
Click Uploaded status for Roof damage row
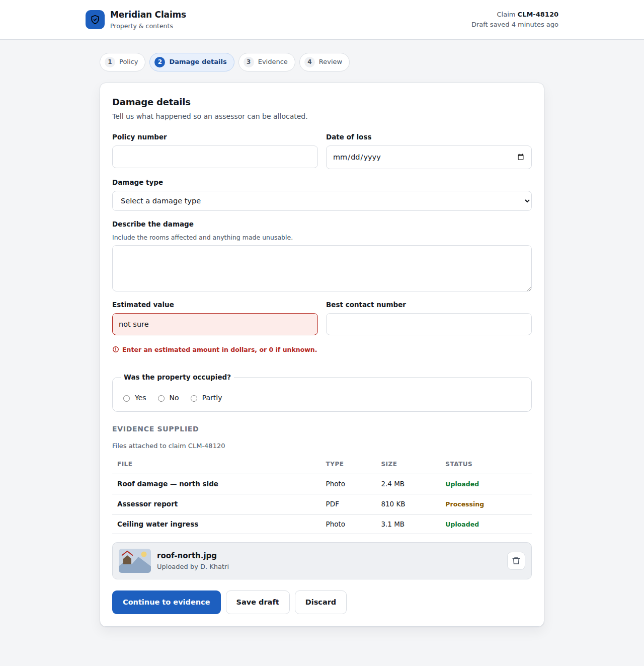(462, 484)
